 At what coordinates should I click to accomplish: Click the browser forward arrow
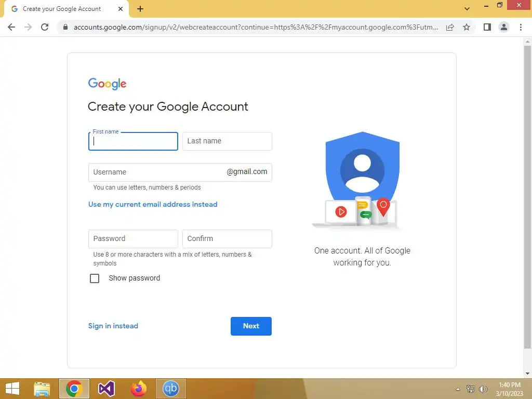point(28,27)
